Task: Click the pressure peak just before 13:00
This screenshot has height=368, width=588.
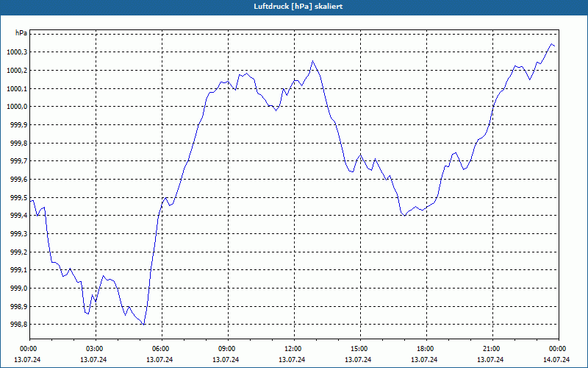Action: point(312,61)
